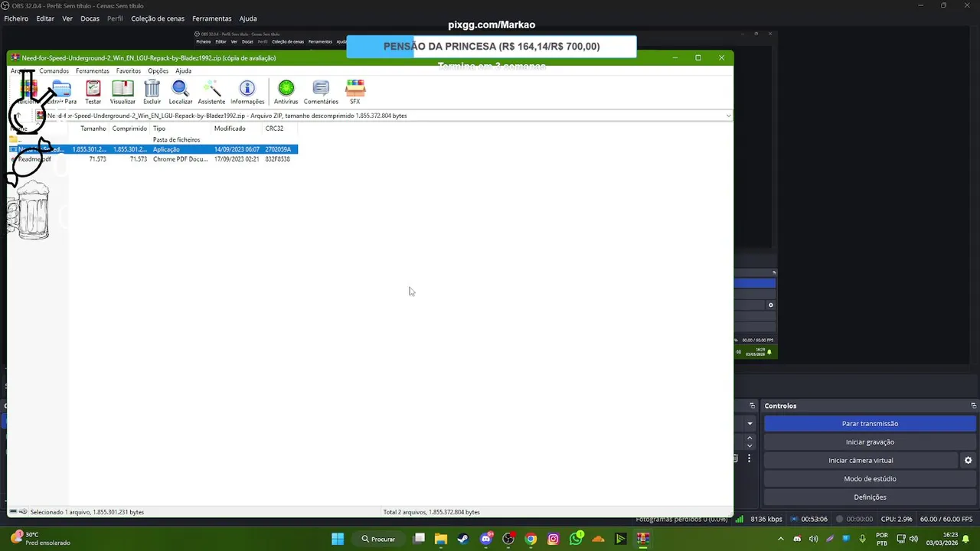Expand the dropdown arrow left of Controlos
The height and width of the screenshot is (551, 980).
point(750,423)
